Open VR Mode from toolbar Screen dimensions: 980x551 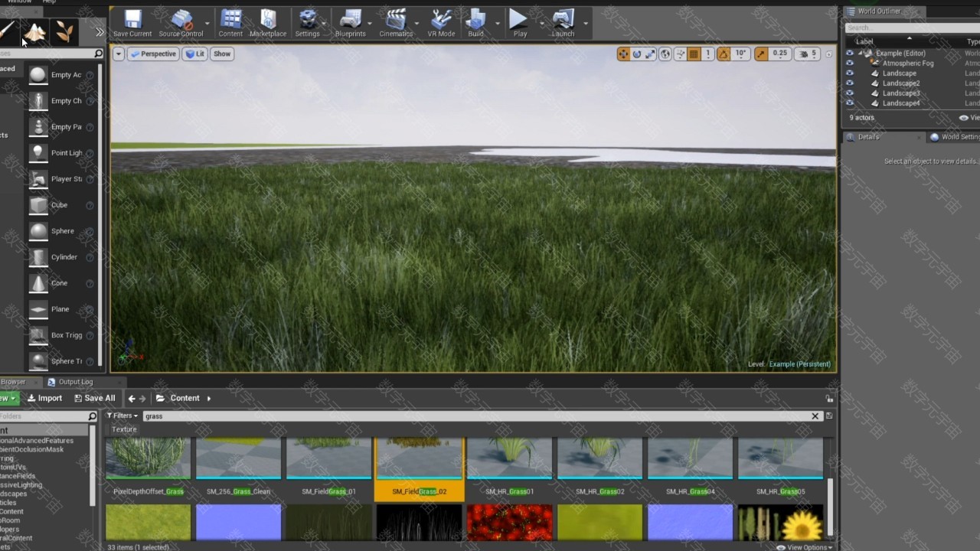(x=441, y=23)
